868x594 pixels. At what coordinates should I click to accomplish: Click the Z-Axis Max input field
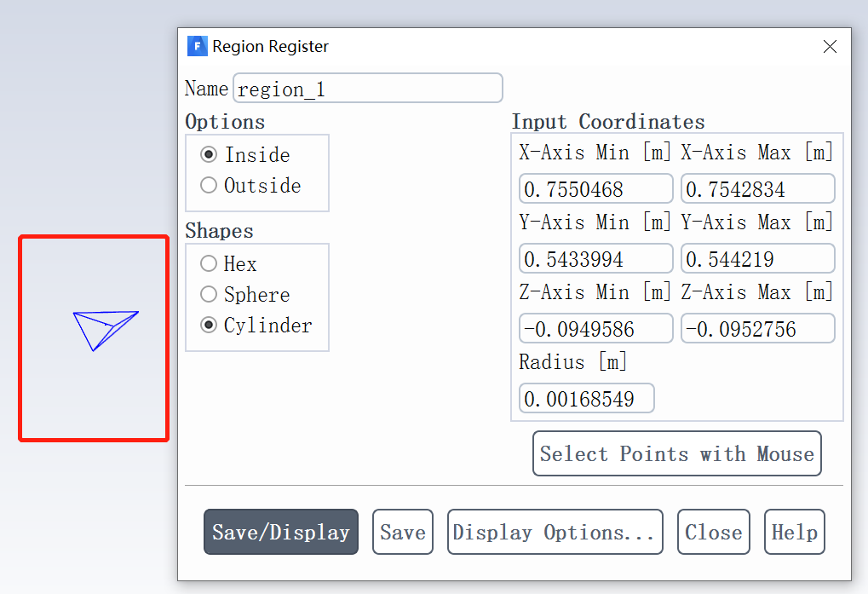[x=757, y=329]
